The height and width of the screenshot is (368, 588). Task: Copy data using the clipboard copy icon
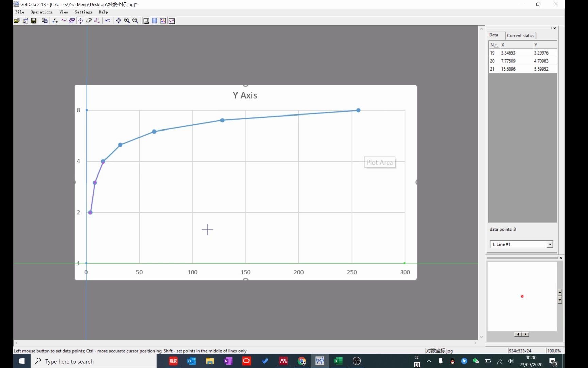[x=45, y=21]
